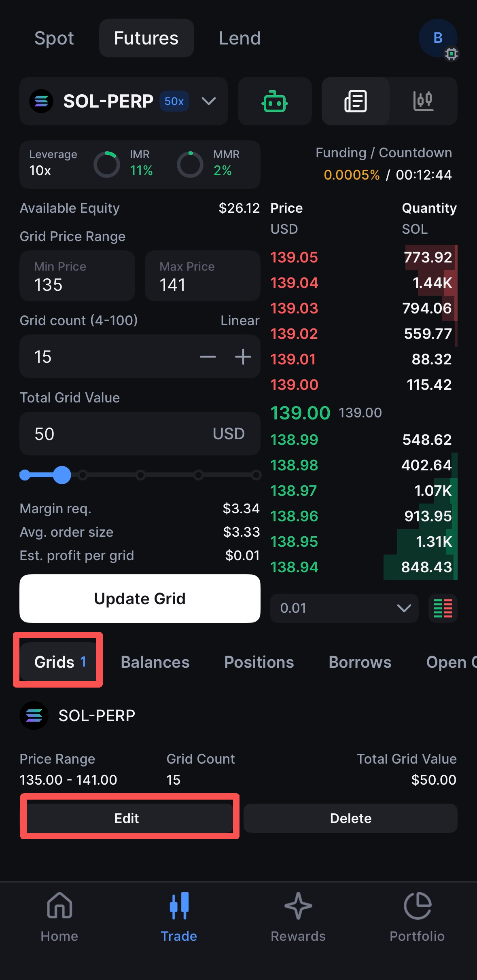The image size is (477, 980).
Task: Switch to order book view icon
Action: tap(356, 101)
